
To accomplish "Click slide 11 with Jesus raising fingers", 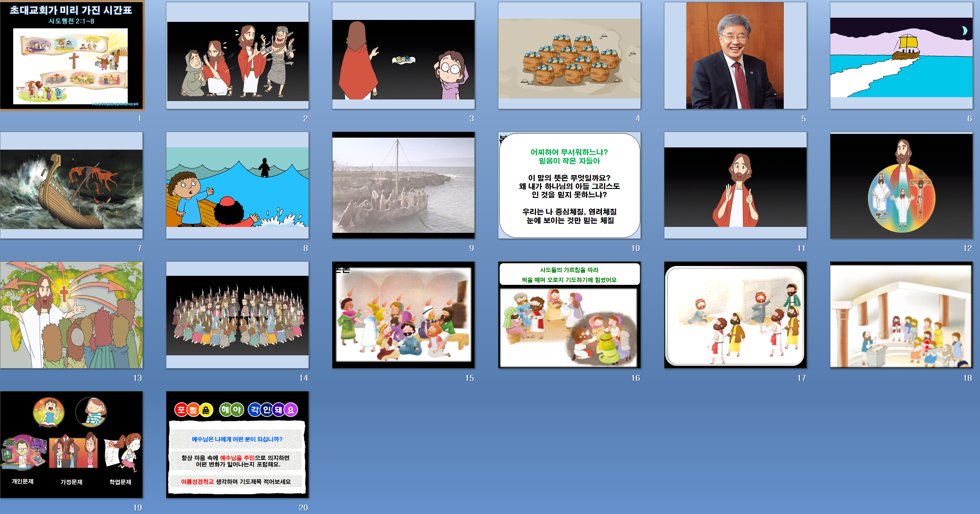I will tap(735, 185).
